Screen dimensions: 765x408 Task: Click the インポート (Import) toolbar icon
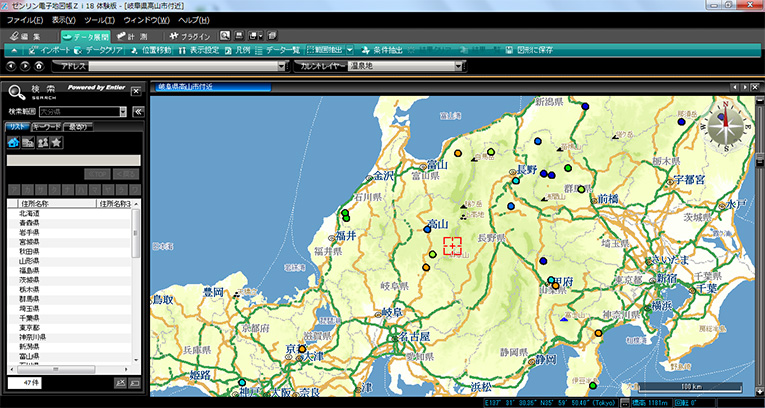coord(50,50)
